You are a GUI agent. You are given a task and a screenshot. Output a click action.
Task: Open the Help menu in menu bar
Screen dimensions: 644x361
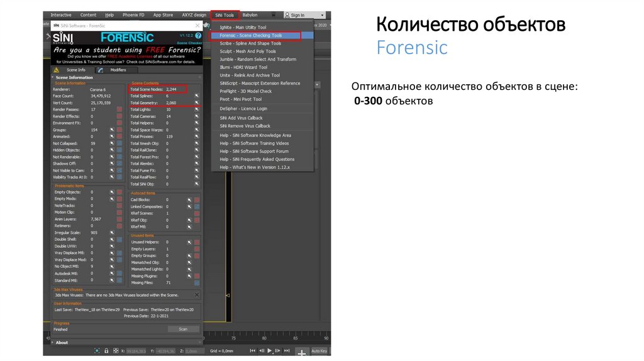109,15
